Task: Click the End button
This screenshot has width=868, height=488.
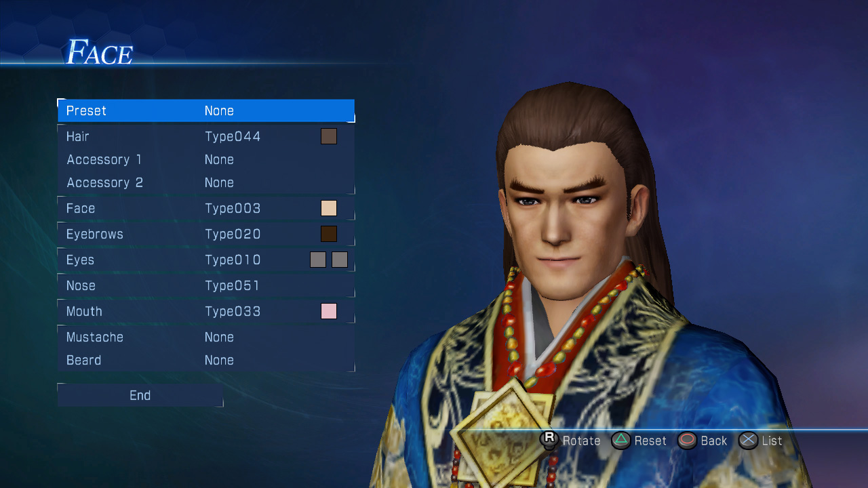Action: (140, 395)
